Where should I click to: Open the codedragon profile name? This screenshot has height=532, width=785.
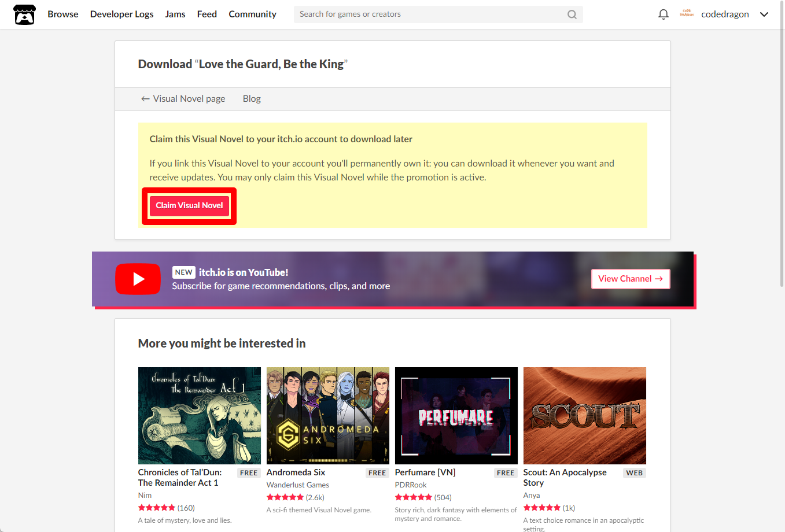pyautogui.click(x=725, y=14)
